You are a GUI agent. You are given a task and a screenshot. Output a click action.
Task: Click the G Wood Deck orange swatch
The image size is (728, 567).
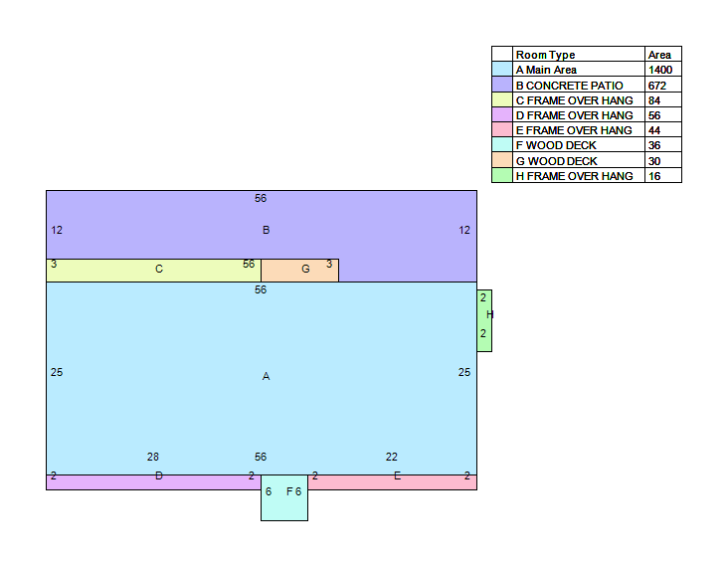pyautogui.click(x=502, y=160)
